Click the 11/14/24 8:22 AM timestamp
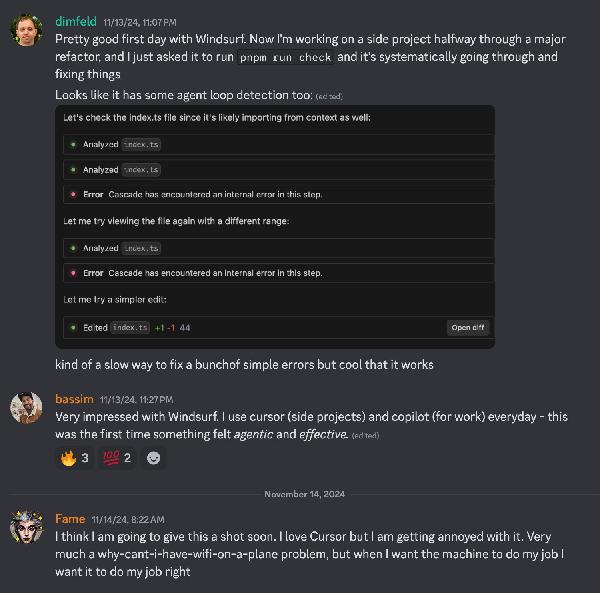This screenshot has height=593, width=600. point(128,520)
